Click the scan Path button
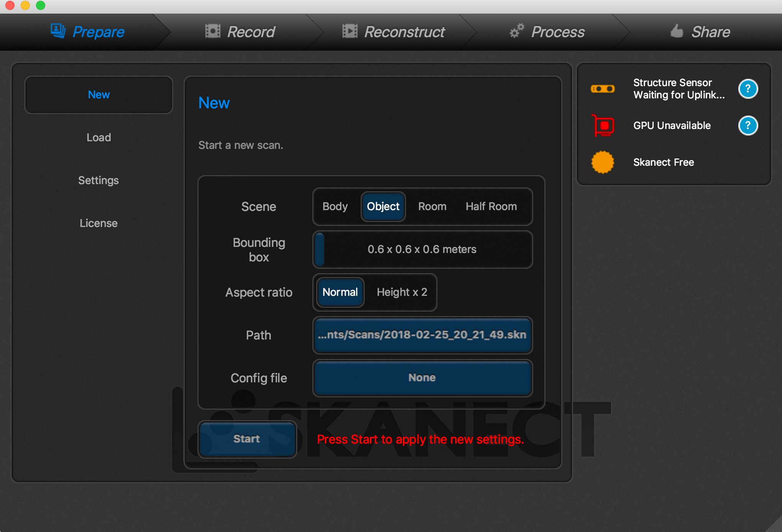782x532 pixels. (x=422, y=335)
